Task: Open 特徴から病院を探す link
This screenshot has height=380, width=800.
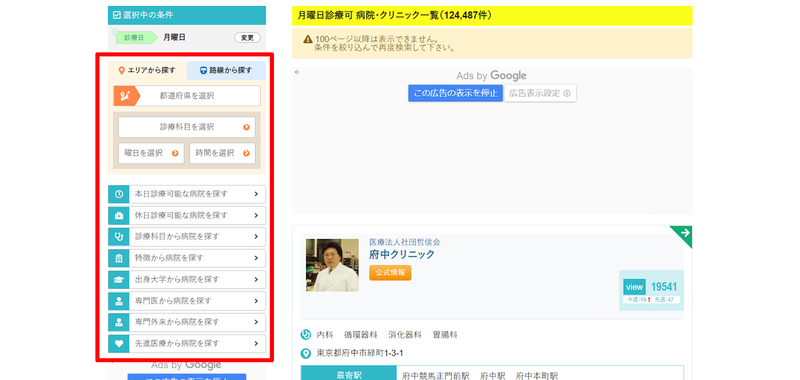Action: click(x=187, y=258)
